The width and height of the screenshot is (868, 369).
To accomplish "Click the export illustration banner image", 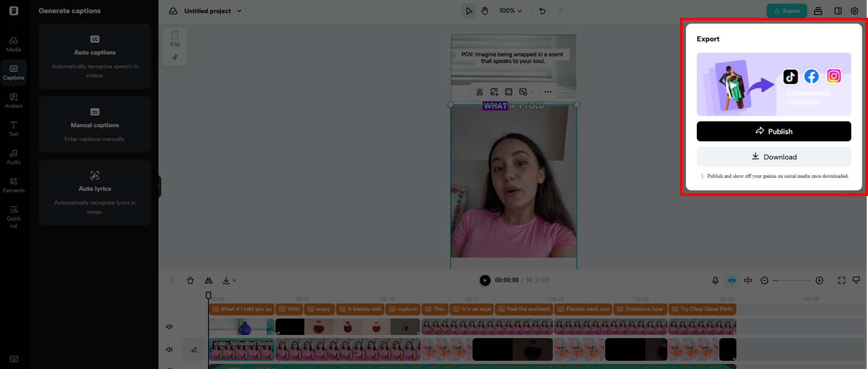I will click(x=774, y=84).
